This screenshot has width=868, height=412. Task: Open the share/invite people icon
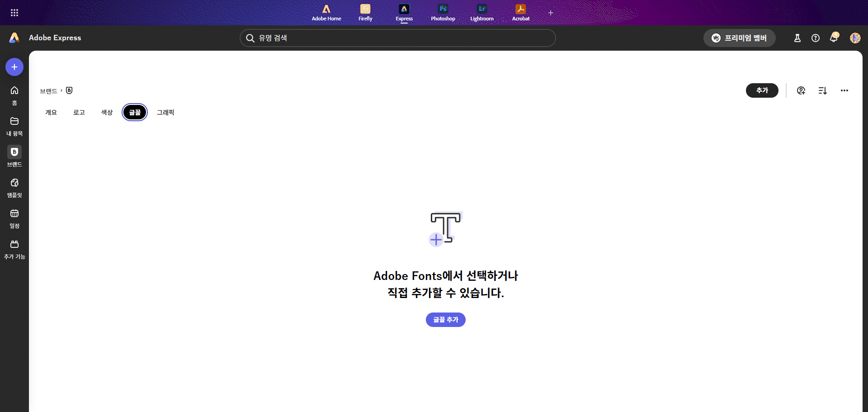click(801, 90)
